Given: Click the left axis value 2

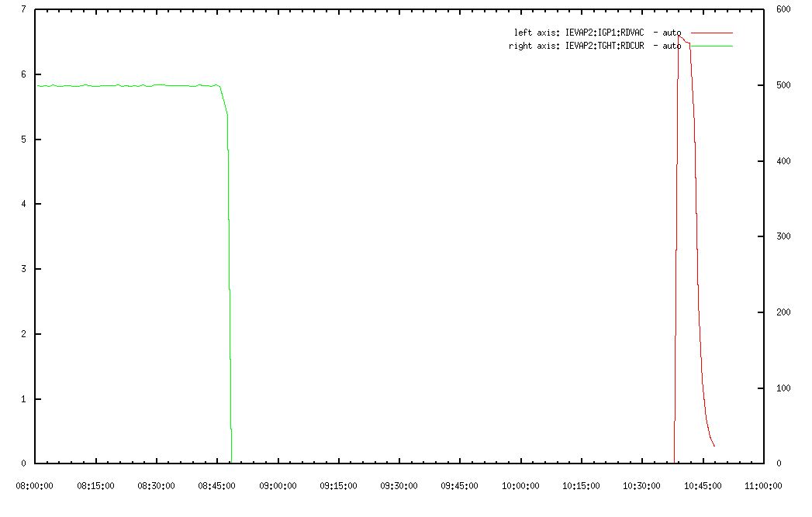Looking at the screenshot, I should (x=23, y=334).
